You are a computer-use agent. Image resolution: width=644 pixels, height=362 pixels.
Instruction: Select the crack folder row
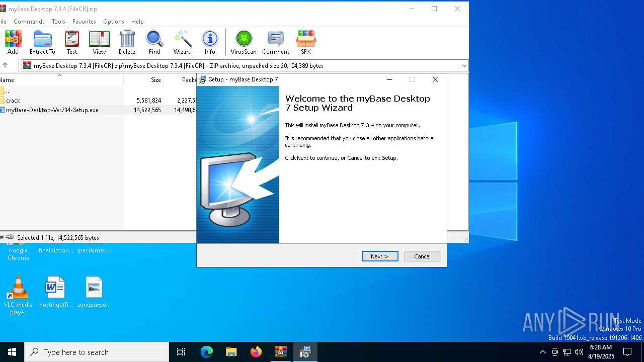click(98, 101)
